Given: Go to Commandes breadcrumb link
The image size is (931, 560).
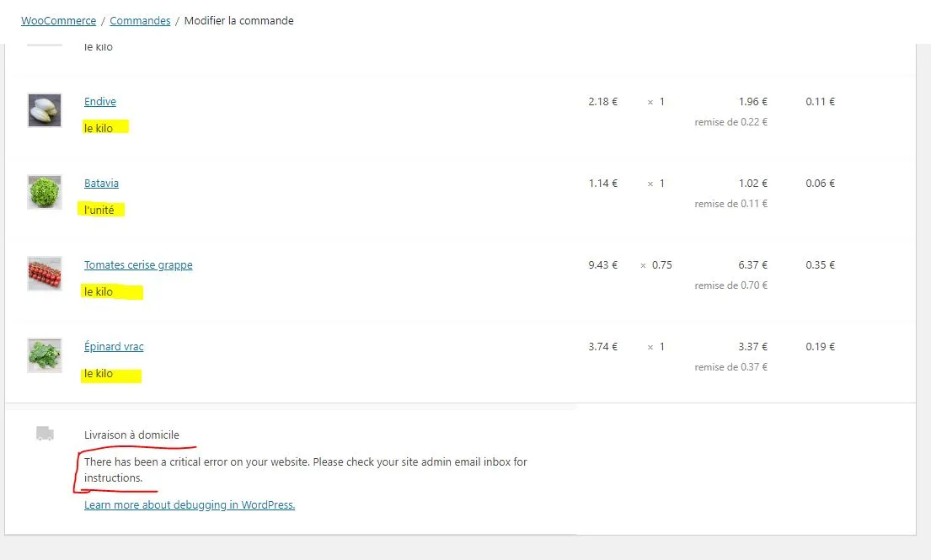Looking at the screenshot, I should pos(140,21).
